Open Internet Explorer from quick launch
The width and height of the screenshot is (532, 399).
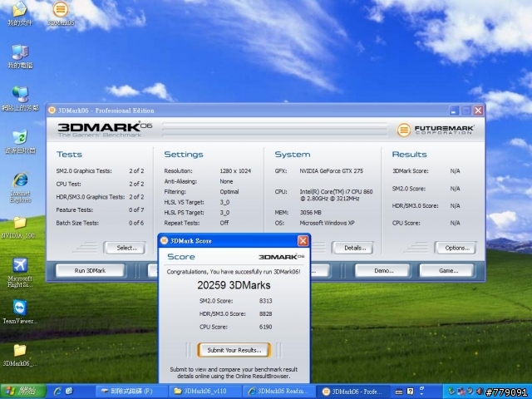coord(57,392)
